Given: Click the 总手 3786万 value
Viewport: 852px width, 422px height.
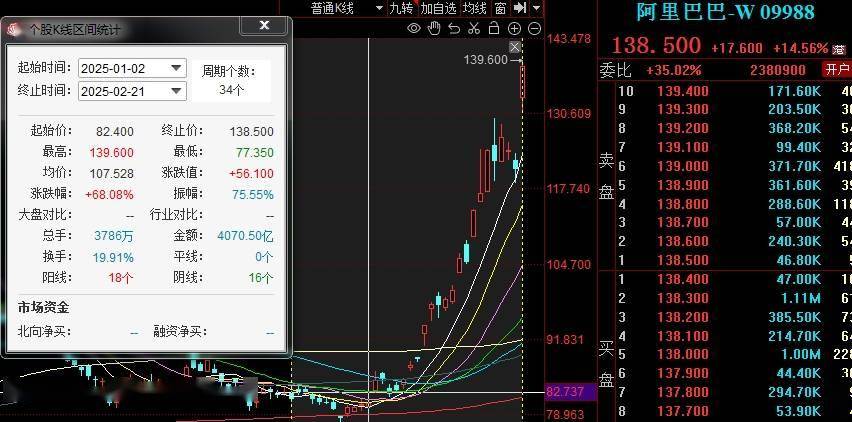Looking at the screenshot, I should click(x=114, y=236).
